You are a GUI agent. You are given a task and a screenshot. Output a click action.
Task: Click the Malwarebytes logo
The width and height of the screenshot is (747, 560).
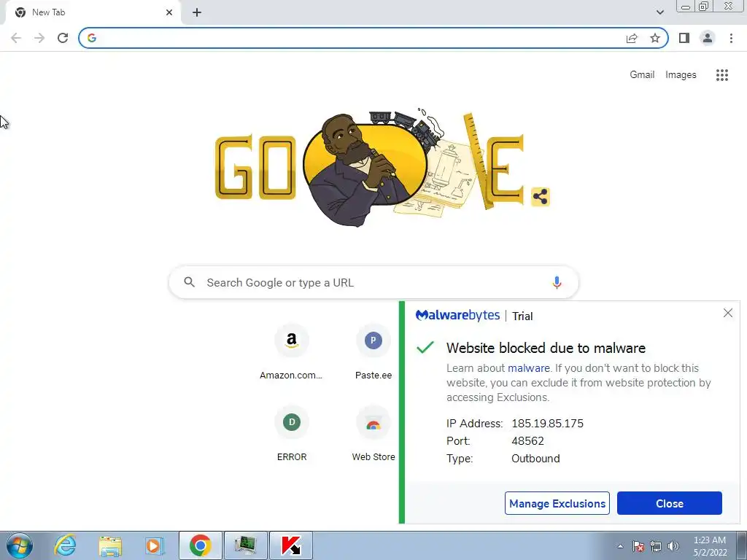[457, 316]
